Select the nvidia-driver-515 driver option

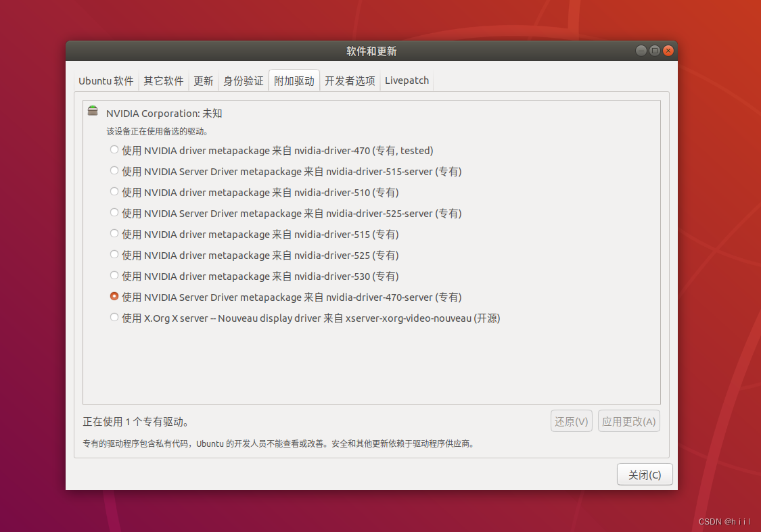[x=114, y=233]
